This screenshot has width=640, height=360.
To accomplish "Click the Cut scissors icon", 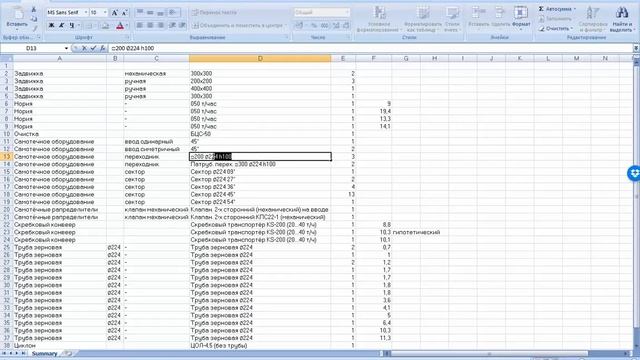I will coord(34,10).
